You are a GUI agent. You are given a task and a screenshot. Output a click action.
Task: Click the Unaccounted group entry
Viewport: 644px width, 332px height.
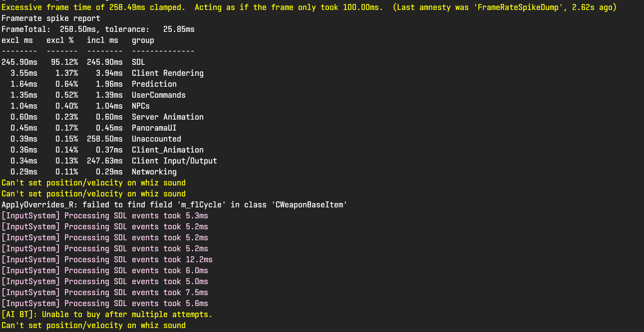(156, 139)
